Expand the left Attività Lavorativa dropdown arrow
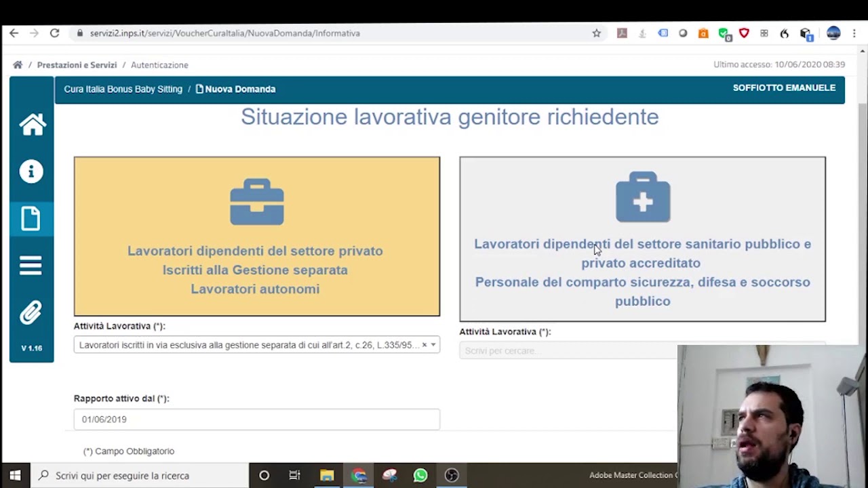The height and width of the screenshot is (488, 868). coord(433,345)
